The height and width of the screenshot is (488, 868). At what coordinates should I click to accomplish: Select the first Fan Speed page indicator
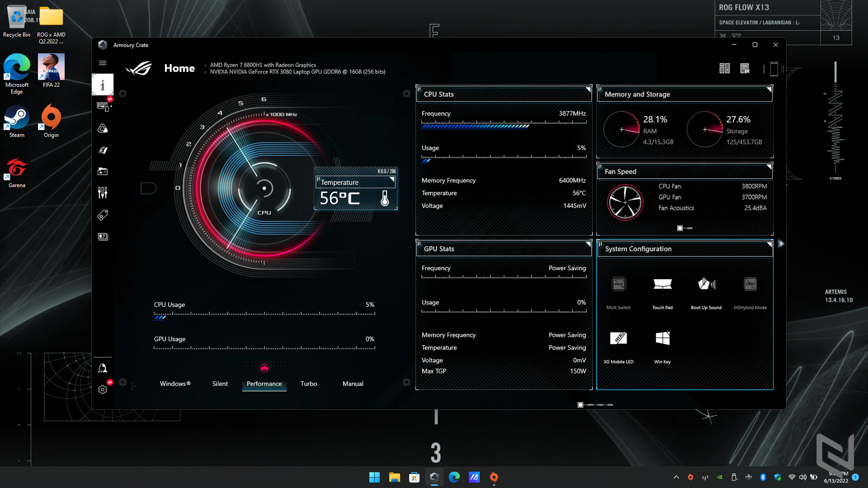(680, 228)
